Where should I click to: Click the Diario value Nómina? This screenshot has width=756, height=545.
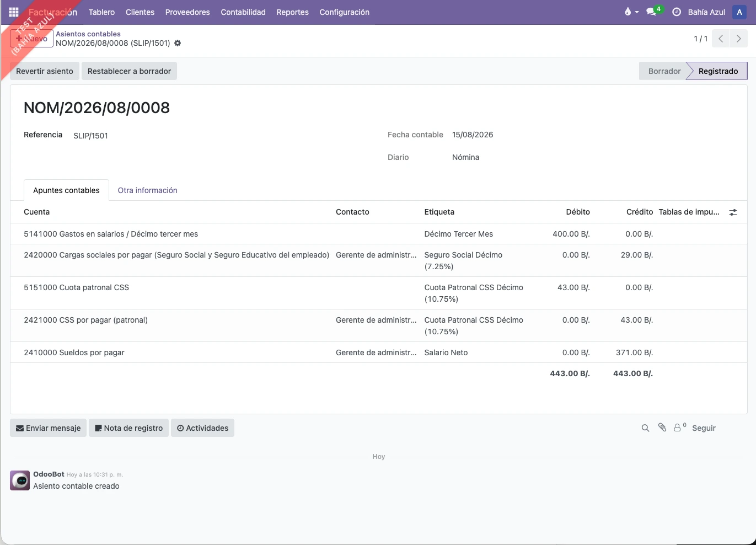(x=465, y=157)
